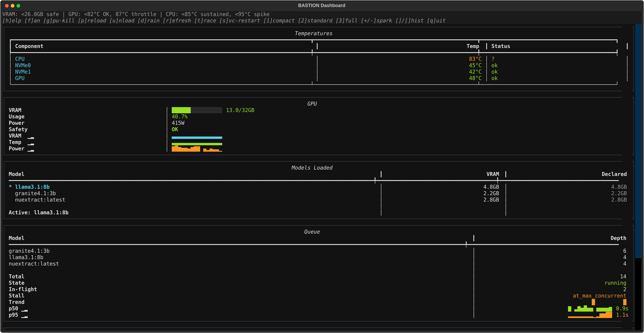Click the VRAM usage progress bar
This screenshot has width=644, height=333.
click(197, 110)
